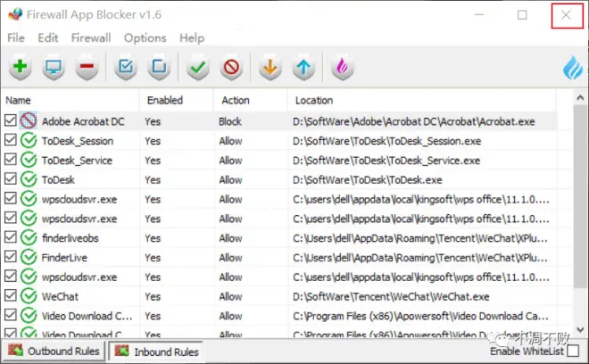Minimize the Firewall App Blocker window
589x364 pixels.
479,14
